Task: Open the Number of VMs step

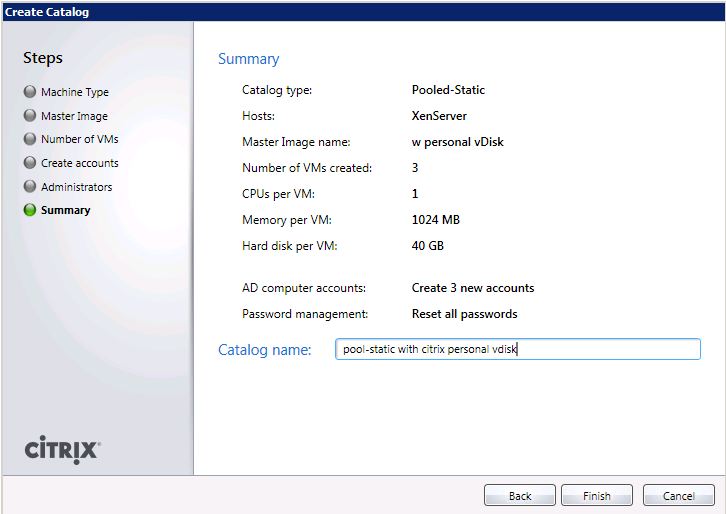Action: click(x=80, y=139)
